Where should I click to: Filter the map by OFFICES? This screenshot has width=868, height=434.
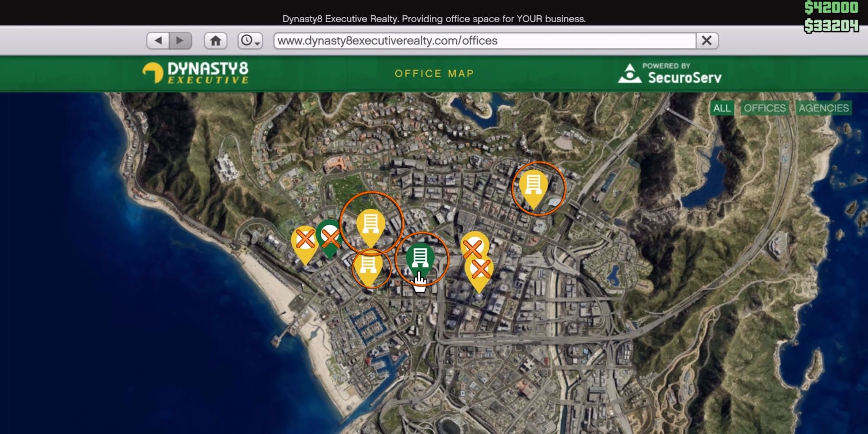point(765,108)
